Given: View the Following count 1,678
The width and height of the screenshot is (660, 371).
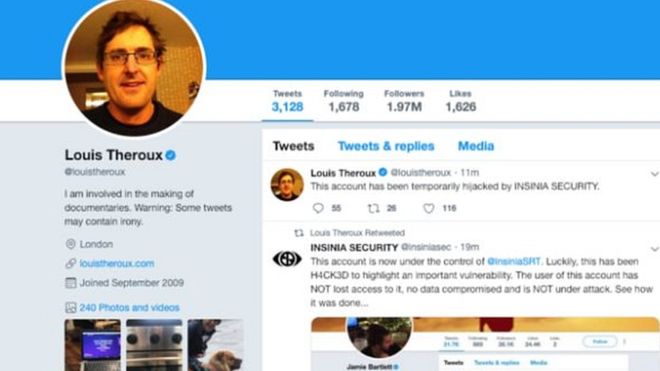Looking at the screenshot, I should pyautogui.click(x=344, y=101).
